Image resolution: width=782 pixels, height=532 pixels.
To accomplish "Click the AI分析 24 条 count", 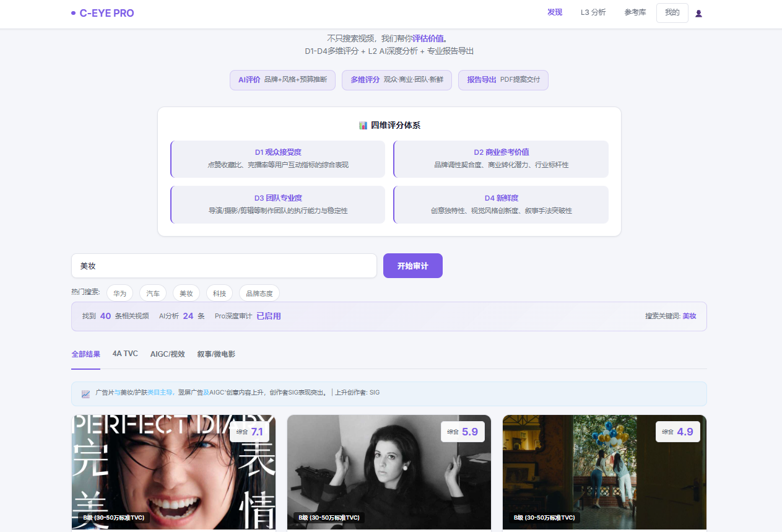I will coord(181,316).
